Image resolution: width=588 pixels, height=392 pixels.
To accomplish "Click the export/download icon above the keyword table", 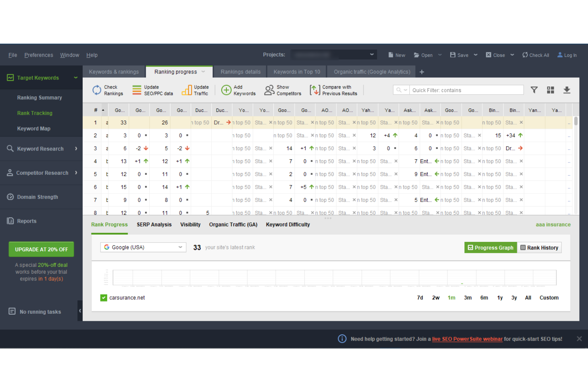I will click(x=567, y=90).
